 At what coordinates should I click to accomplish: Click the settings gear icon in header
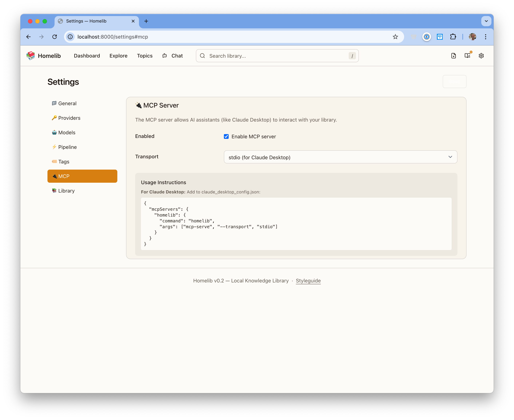click(481, 56)
